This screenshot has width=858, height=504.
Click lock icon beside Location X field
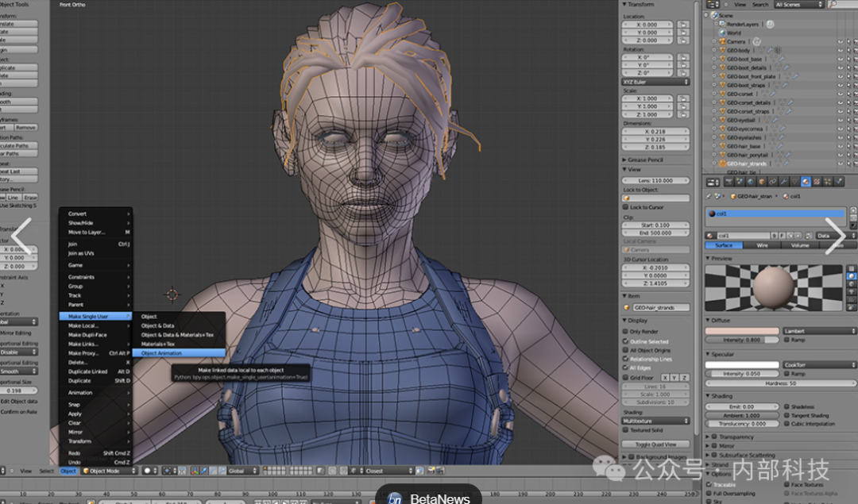[x=682, y=25]
